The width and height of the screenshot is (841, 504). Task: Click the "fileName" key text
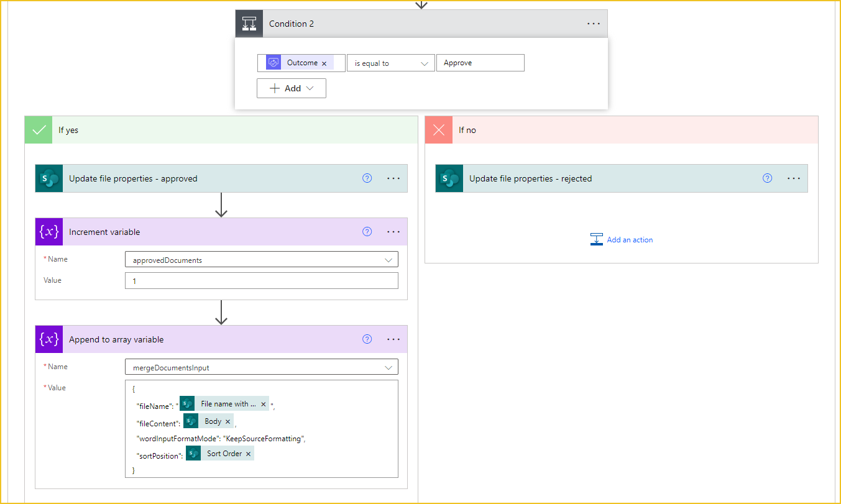pyautogui.click(x=153, y=406)
